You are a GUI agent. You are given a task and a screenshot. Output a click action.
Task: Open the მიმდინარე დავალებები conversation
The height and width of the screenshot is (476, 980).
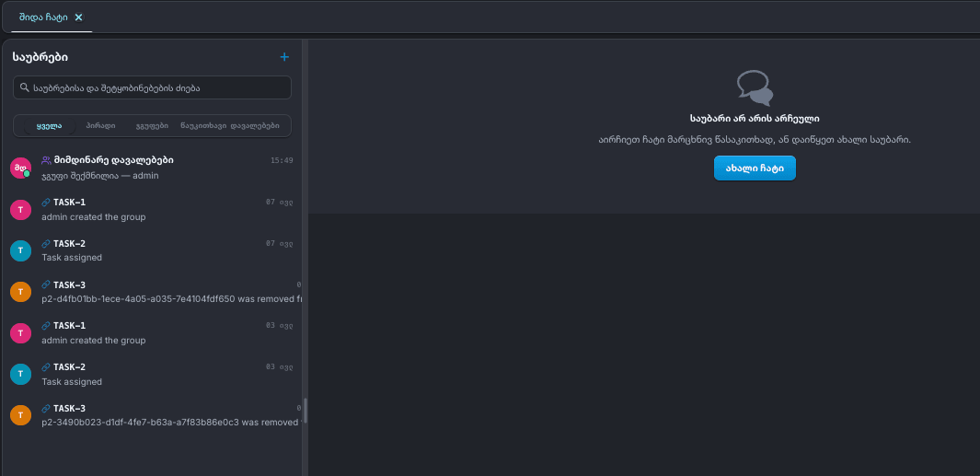[152, 168]
